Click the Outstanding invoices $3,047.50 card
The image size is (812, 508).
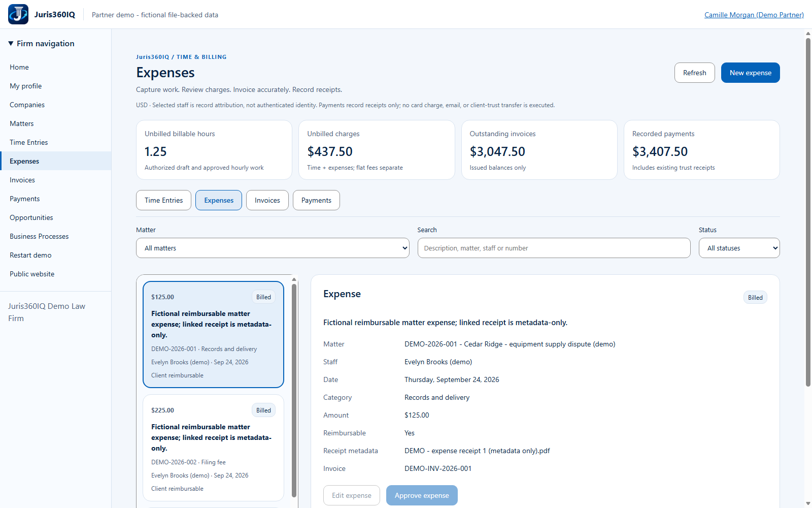click(539, 150)
